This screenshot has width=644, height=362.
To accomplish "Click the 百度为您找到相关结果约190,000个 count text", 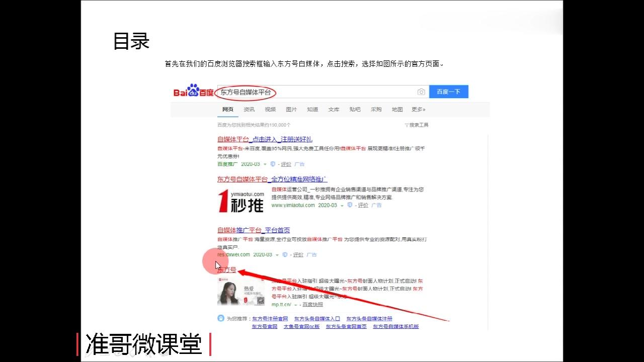I will 254,125.
